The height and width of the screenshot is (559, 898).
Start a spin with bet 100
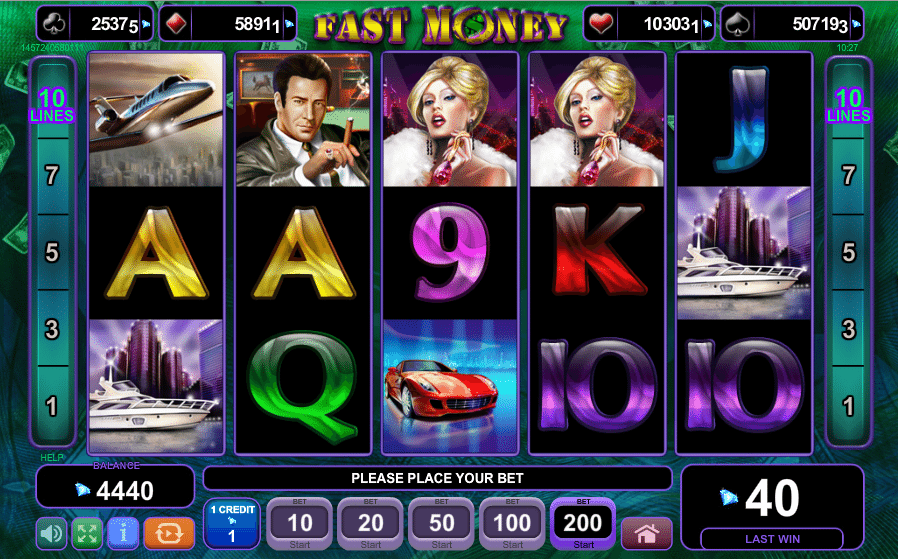(x=512, y=523)
